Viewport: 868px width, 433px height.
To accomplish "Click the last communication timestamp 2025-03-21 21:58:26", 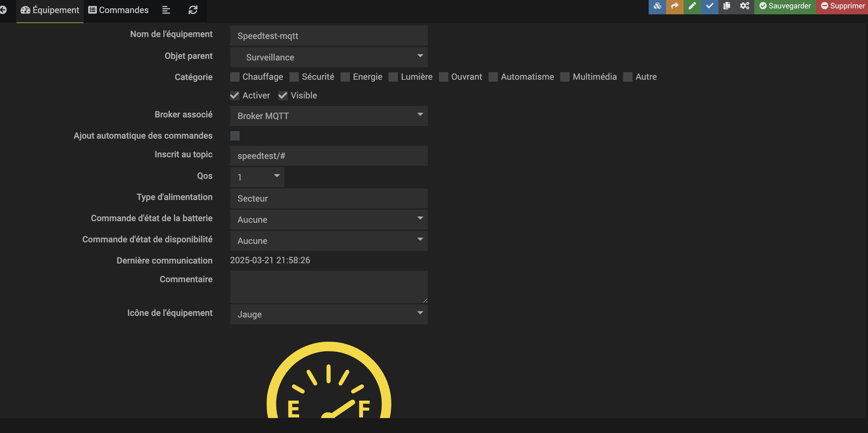I will tap(270, 260).
